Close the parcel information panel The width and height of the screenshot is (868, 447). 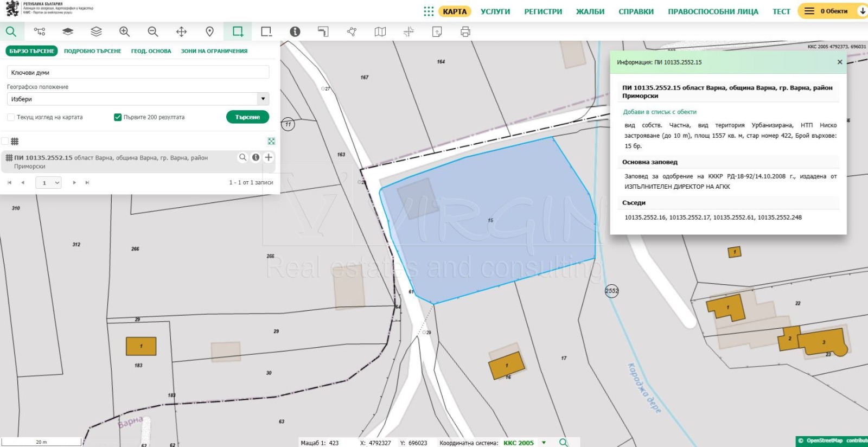(840, 62)
